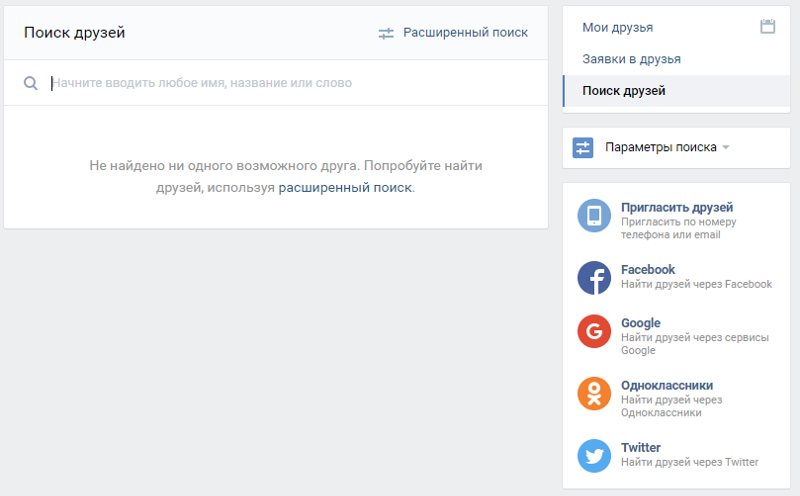Screen dimensions: 800x496
Task: Expand the Параметры поиска dropdown arrow
Action: coord(726,147)
